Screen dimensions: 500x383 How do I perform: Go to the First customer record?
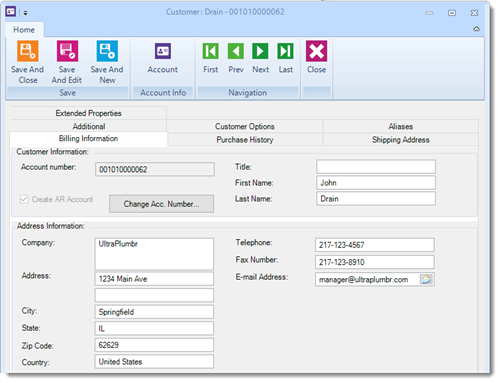pos(211,51)
